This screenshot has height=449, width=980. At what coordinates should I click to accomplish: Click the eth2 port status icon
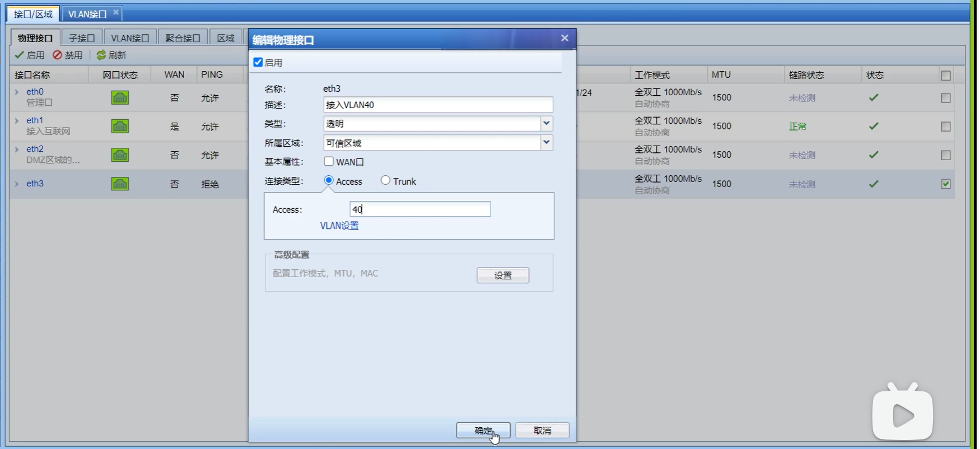(120, 155)
